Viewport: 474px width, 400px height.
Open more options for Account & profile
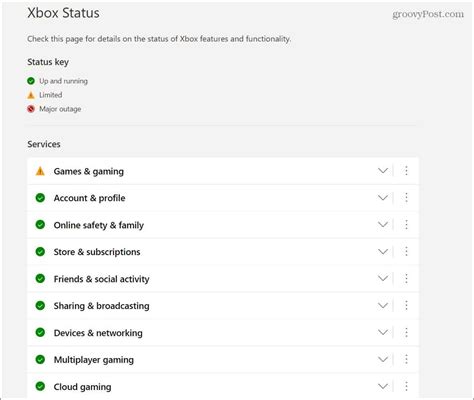tap(406, 198)
